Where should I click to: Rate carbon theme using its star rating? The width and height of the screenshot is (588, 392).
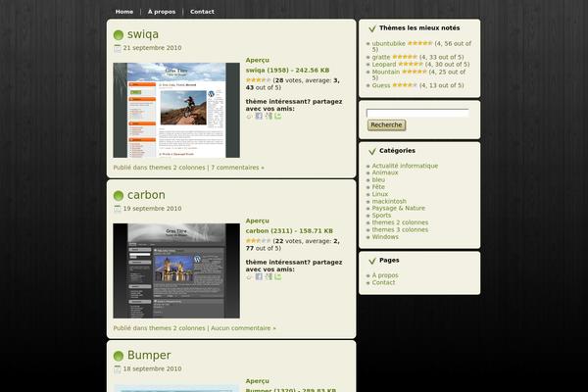pos(258,241)
